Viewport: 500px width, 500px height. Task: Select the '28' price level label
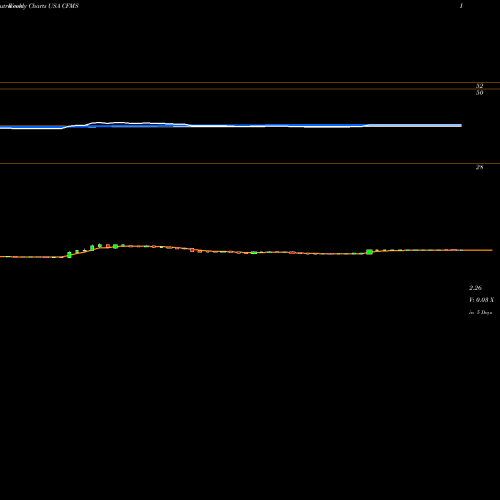(x=479, y=167)
